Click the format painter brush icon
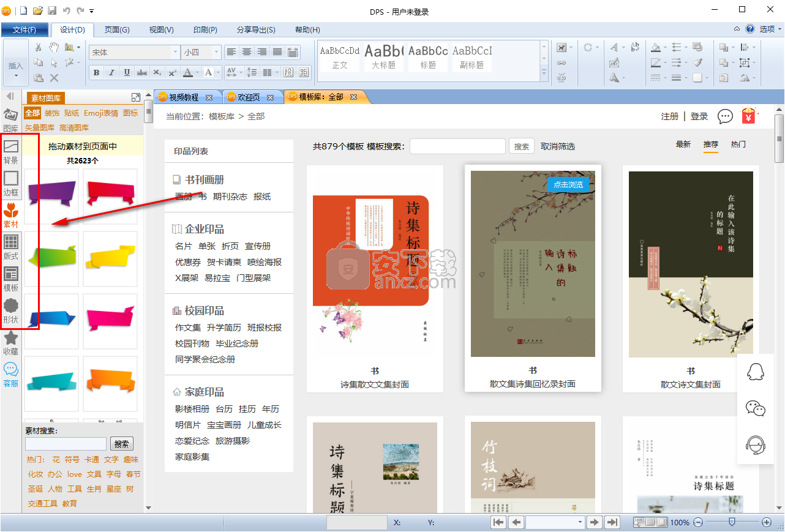Image resolution: width=785 pixels, height=532 pixels. [698, 62]
